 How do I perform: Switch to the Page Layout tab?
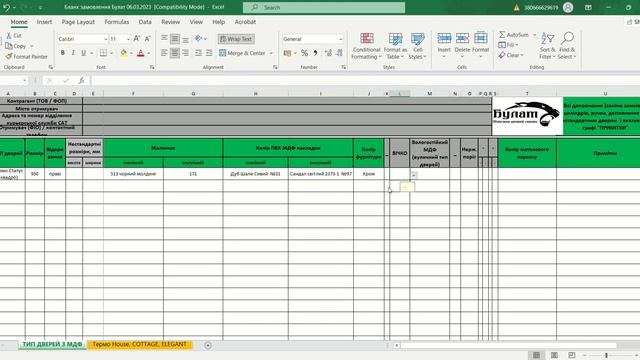click(78, 22)
